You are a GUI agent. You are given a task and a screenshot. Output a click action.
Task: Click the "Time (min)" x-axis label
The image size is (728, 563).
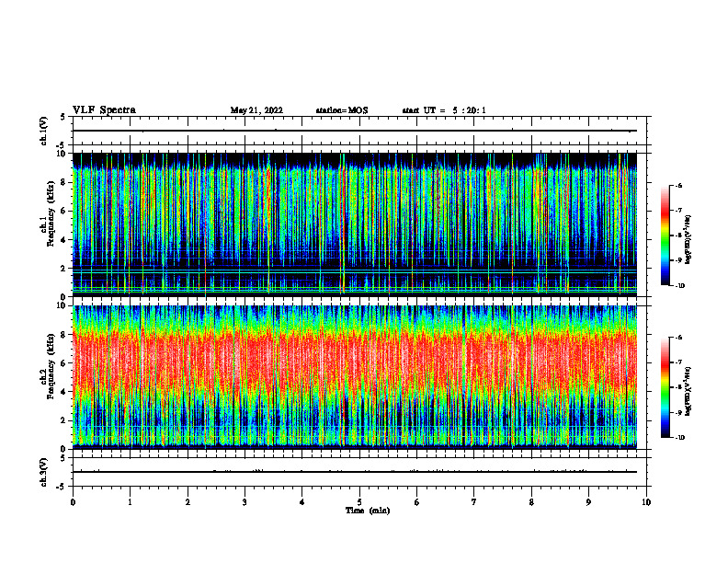[368, 511]
